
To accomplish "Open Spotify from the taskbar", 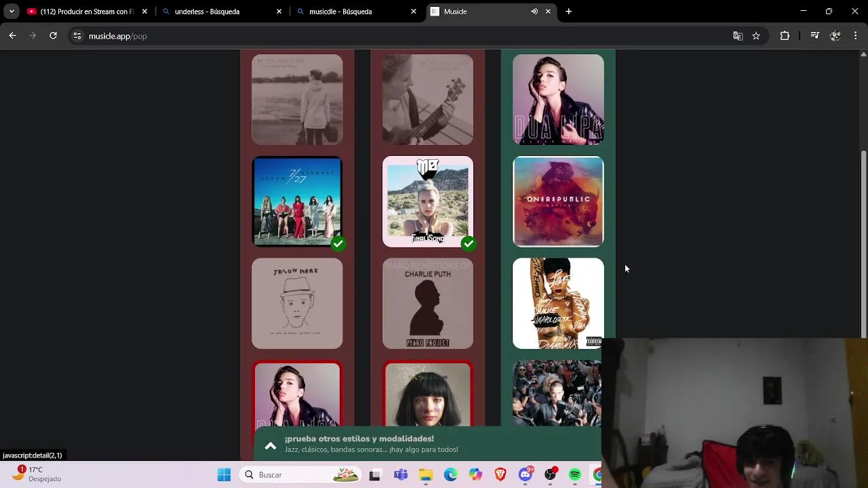I will pyautogui.click(x=575, y=475).
